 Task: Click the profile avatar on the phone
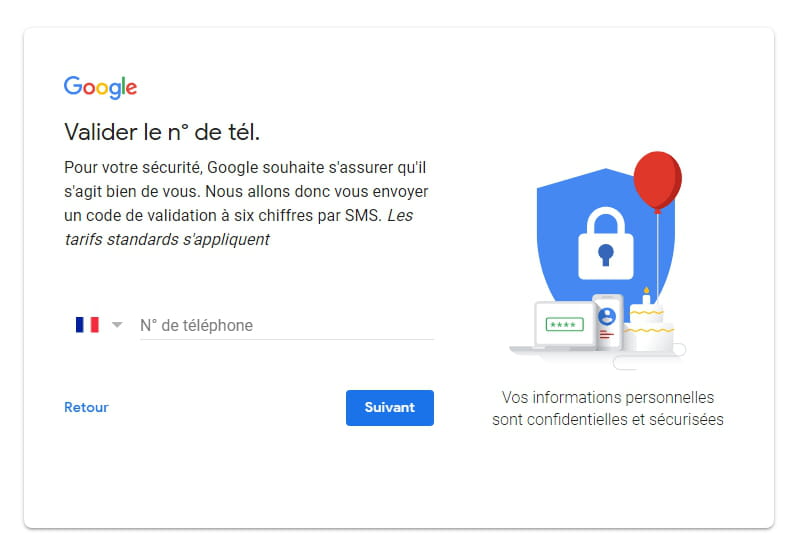click(x=607, y=316)
